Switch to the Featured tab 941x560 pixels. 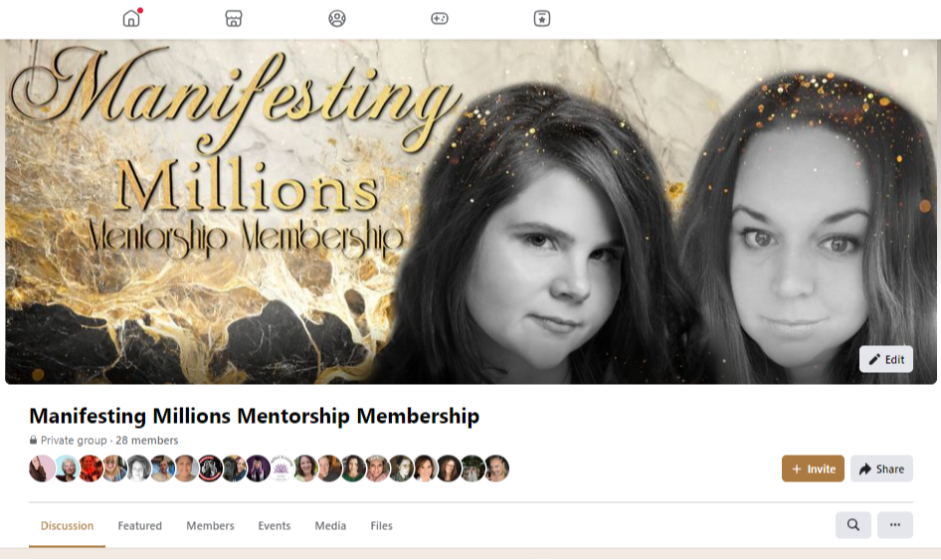coord(140,526)
